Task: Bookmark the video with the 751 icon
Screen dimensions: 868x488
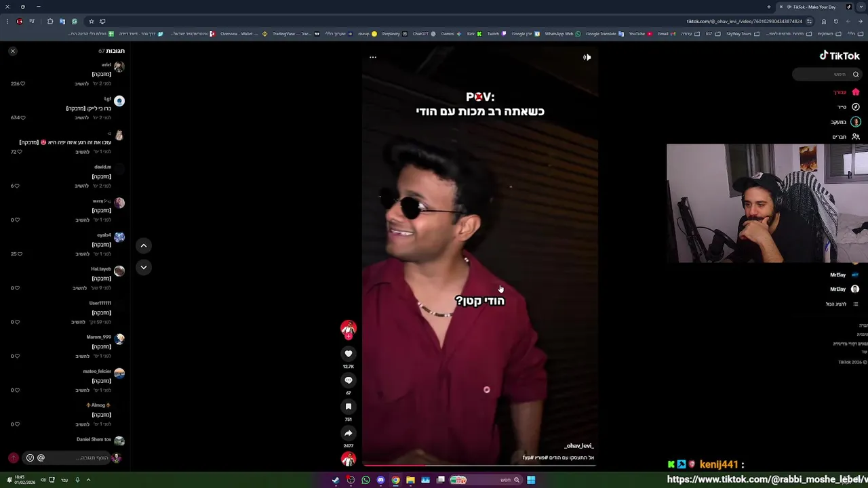Action: pyautogui.click(x=349, y=407)
